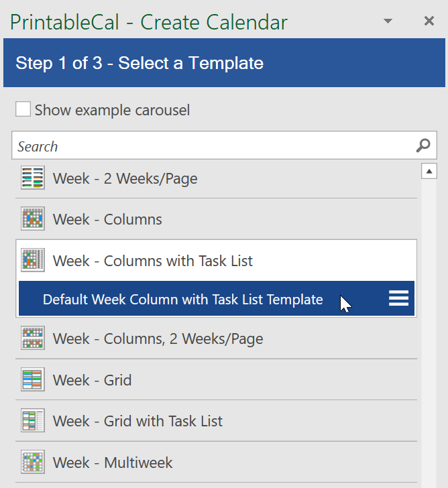Click the Week - Columns template icon
Image resolution: width=448 pixels, height=488 pixels.
(x=33, y=219)
